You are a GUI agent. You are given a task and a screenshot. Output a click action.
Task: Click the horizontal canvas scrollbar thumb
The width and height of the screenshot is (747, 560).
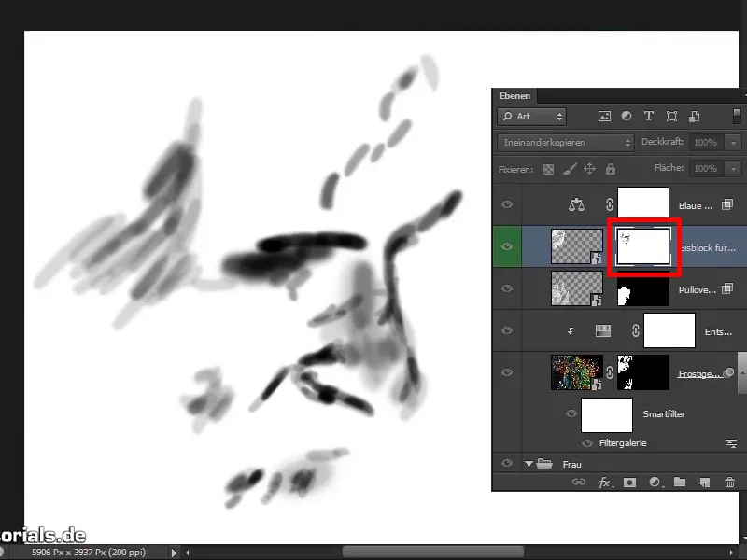(x=432, y=553)
